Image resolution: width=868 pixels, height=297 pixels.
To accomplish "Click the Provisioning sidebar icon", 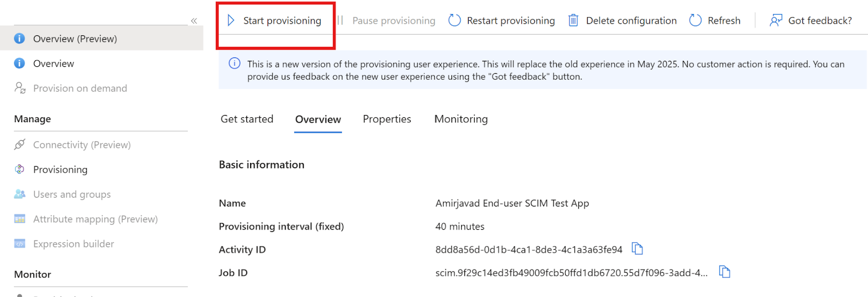I will coord(20,169).
